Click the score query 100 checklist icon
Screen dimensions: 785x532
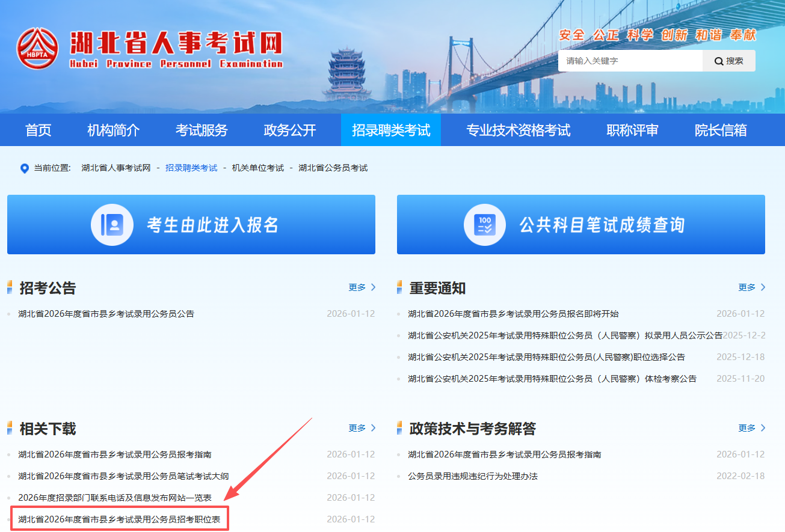(x=484, y=225)
